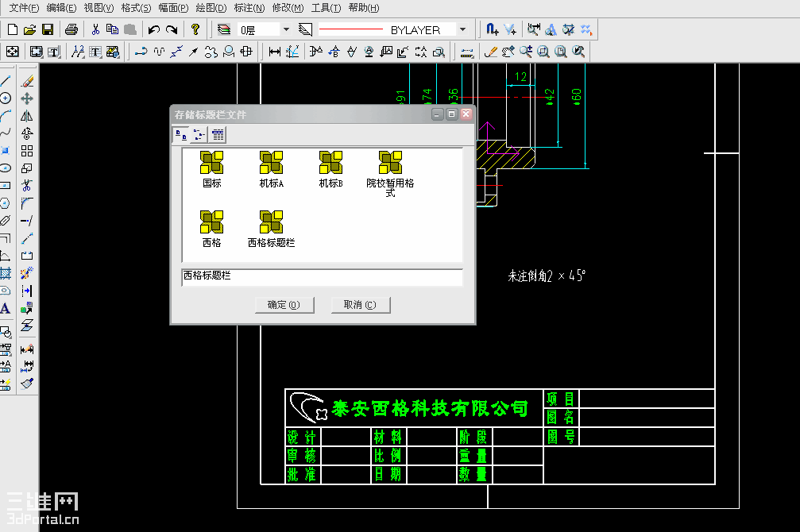Screen dimensions: 800x532
Task: Print drawing using the printer icon
Action: point(71,29)
